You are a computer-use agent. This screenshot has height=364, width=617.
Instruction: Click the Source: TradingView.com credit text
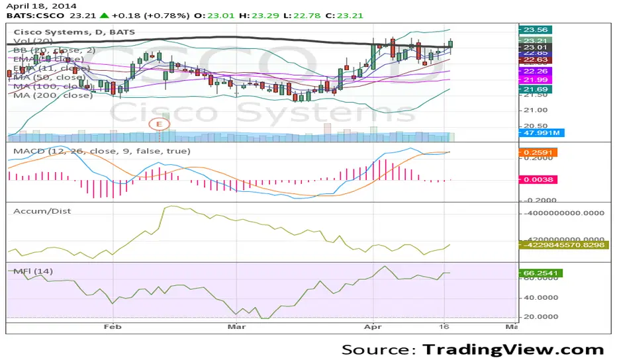[x=473, y=349]
